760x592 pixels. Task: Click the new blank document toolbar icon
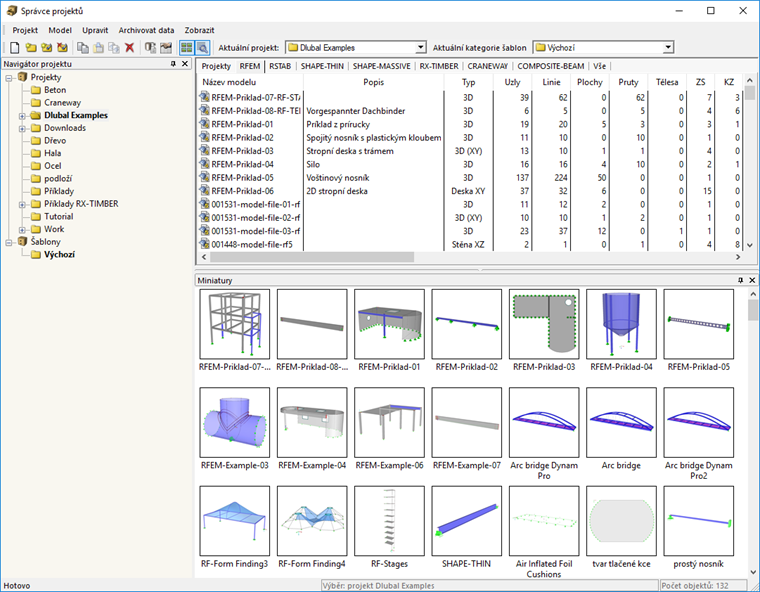coord(13,47)
